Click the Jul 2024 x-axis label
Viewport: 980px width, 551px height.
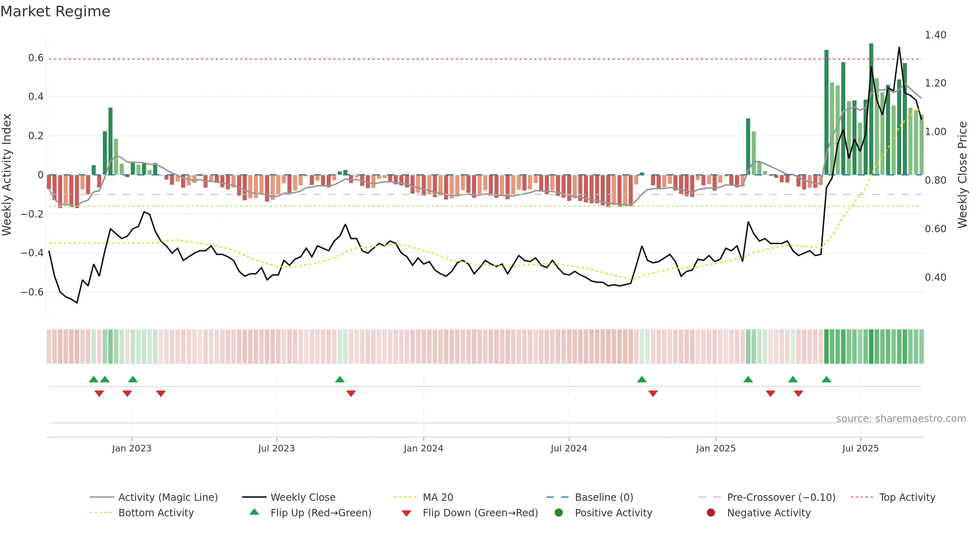click(x=569, y=449)
